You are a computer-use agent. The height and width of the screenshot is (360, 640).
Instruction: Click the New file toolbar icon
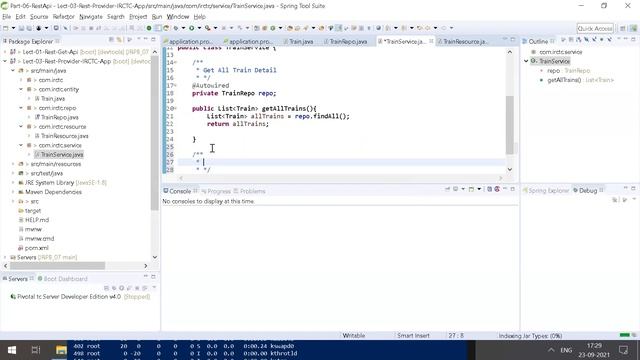pyautogui.click(x=5, y=28)
